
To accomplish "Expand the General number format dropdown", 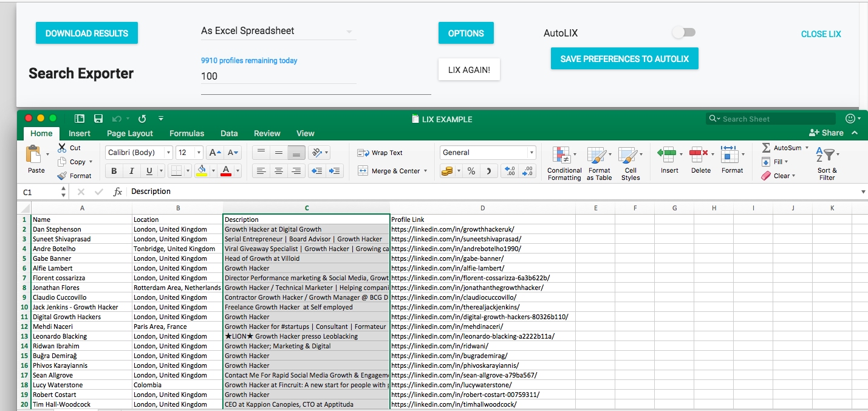I will [x=531, y=153].
